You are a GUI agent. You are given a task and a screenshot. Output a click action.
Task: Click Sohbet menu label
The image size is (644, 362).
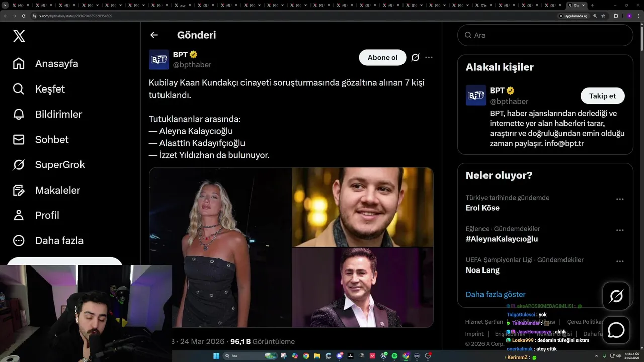(52, 139)
